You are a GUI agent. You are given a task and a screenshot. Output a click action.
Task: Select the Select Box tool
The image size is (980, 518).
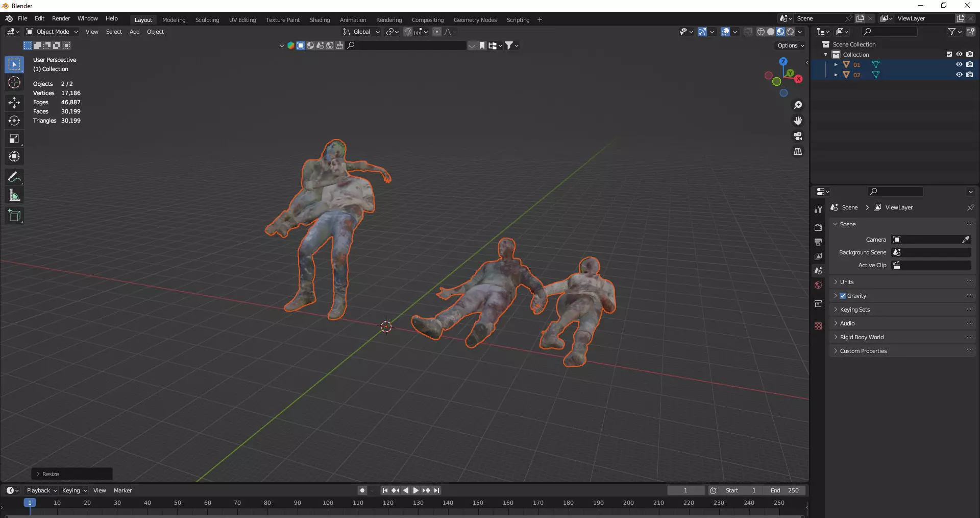click(14, 64)
